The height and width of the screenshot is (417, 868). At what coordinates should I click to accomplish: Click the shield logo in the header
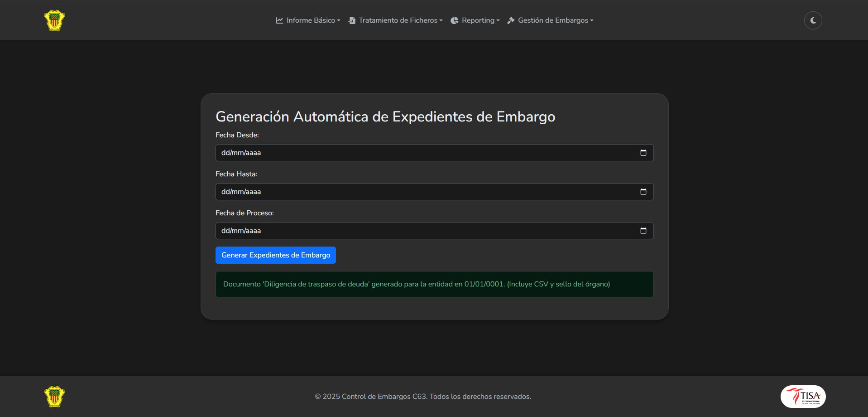[x=54, y=20]
